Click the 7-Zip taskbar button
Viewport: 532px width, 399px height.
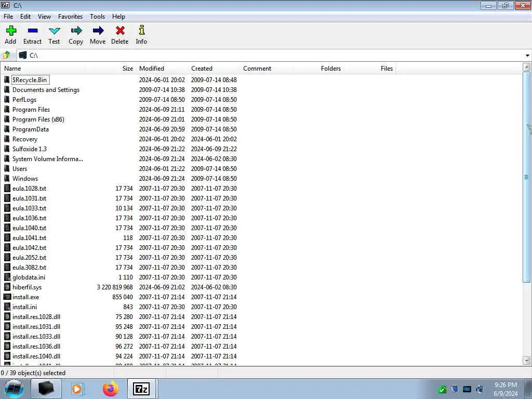141,389
